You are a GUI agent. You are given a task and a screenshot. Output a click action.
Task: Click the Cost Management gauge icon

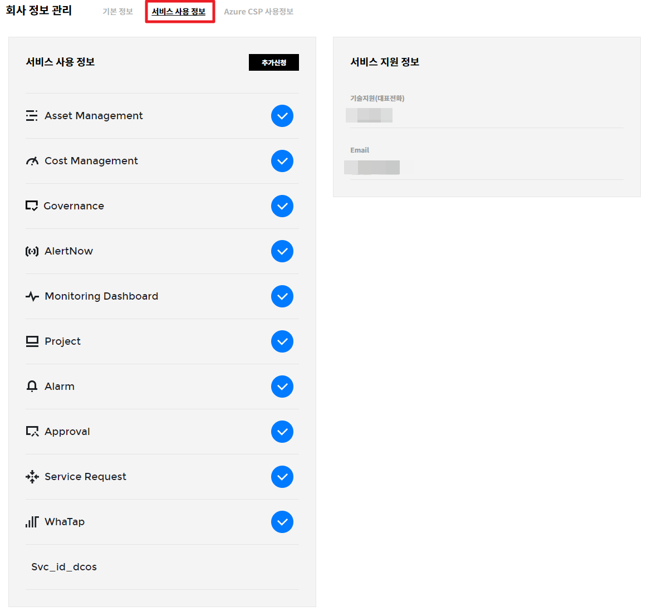click(x=32, y=161)
